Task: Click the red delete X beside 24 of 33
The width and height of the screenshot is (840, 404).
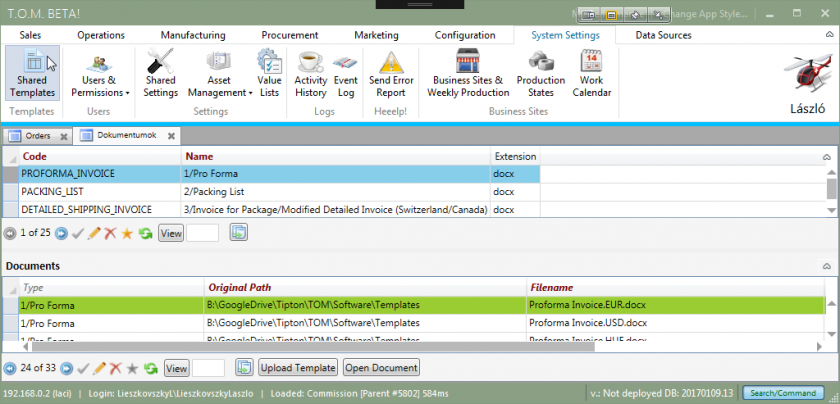Action: [115, 368]
